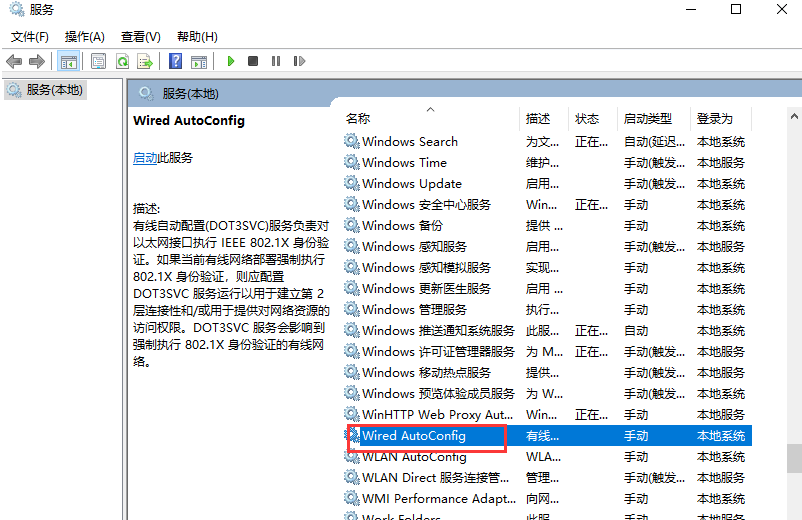
Task: Click 有线... description of Wired AutoConfig row
Action: [x=542, y=436]
